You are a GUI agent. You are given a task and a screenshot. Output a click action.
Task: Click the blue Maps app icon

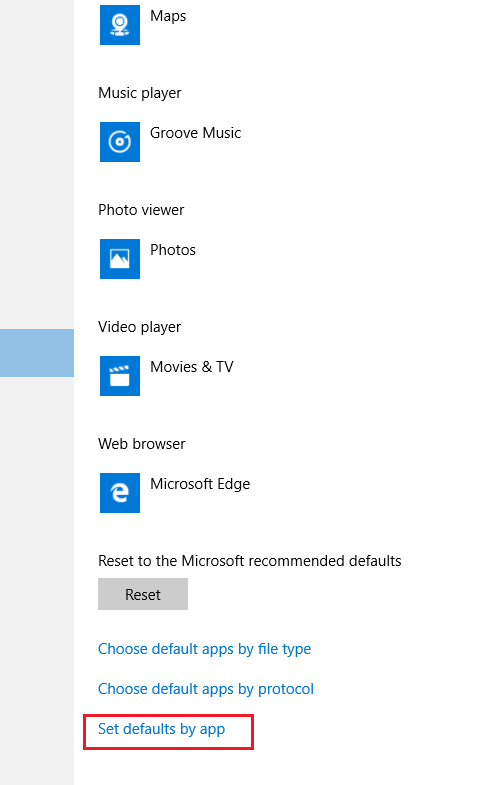pos(120,25)
